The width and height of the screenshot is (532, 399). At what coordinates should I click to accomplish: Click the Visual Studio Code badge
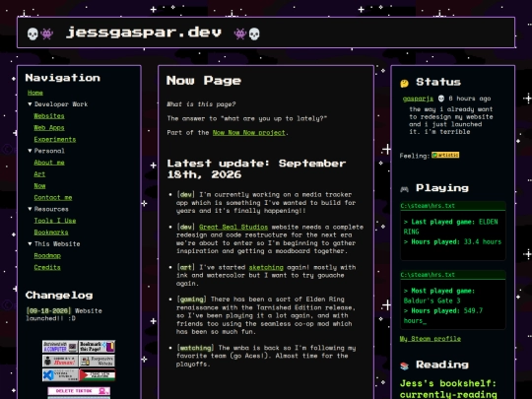(60, 375)
